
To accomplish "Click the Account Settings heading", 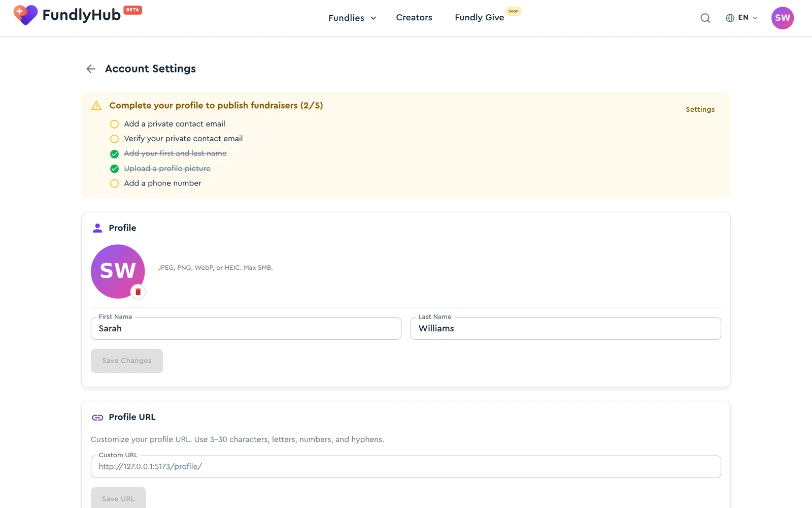I will 150,69.
